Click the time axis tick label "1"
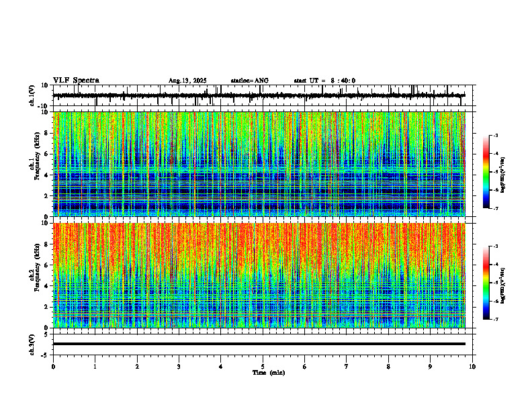Image resolution: width=532 pixels, height=411 pixels. pyautogui.click(x=95, y=367)
